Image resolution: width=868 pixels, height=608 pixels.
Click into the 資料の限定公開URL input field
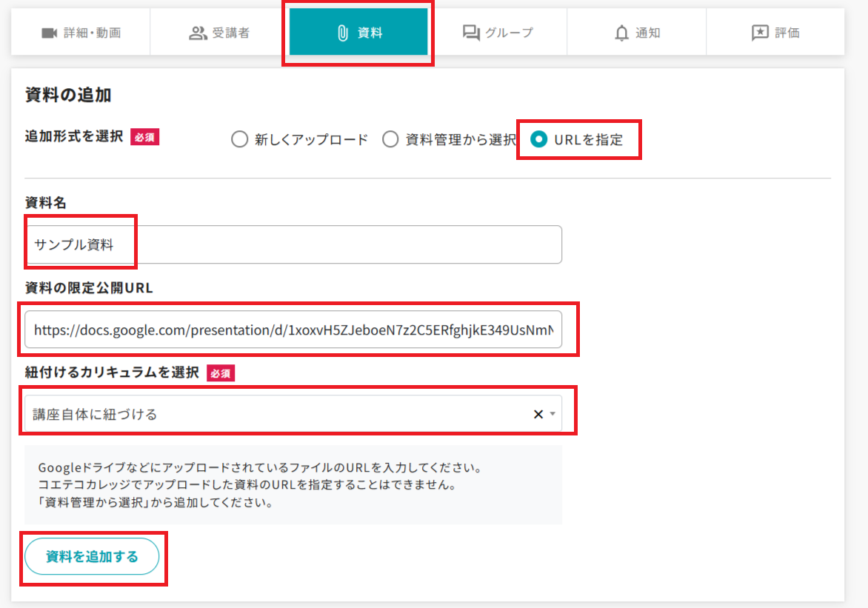click(x=293, y=330)
